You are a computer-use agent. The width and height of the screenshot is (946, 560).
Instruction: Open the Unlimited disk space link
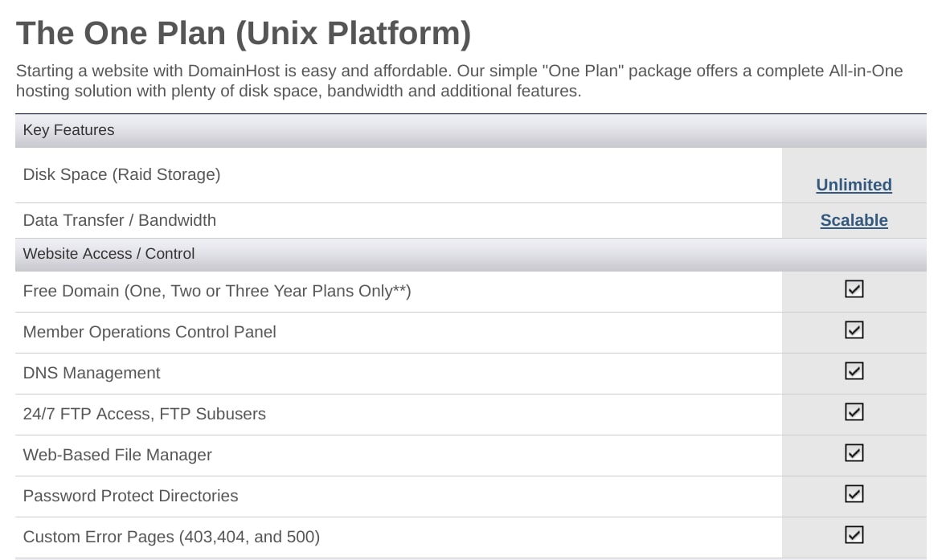click(854, 185)
